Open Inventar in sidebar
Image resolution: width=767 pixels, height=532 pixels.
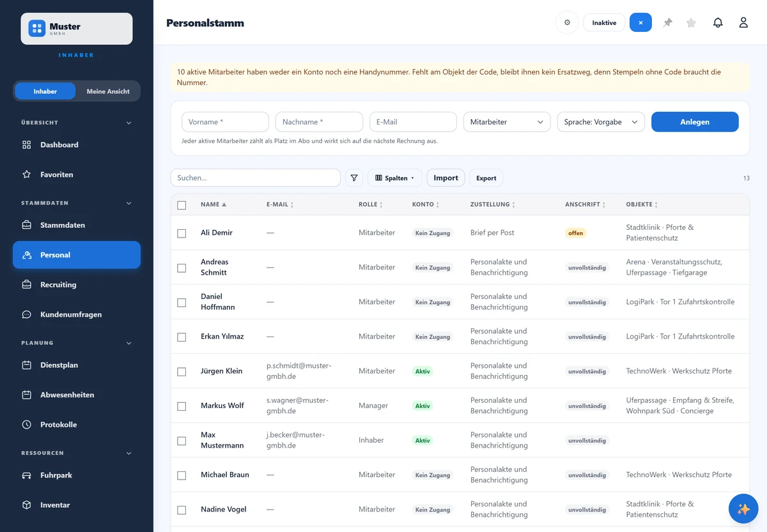pos(77,505)
